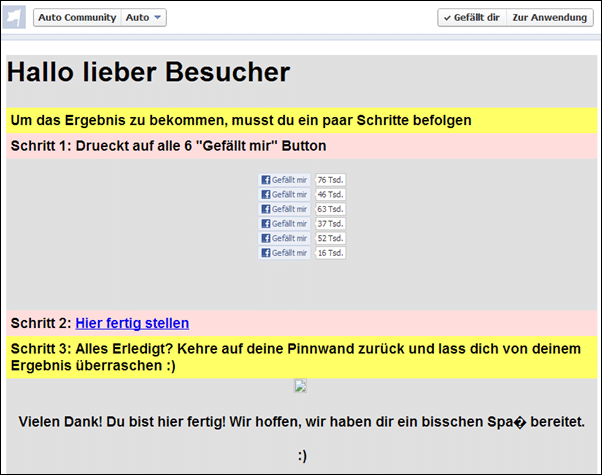Like the 'Gefällt mir' button with 63 Tsd.

point(284,209)
